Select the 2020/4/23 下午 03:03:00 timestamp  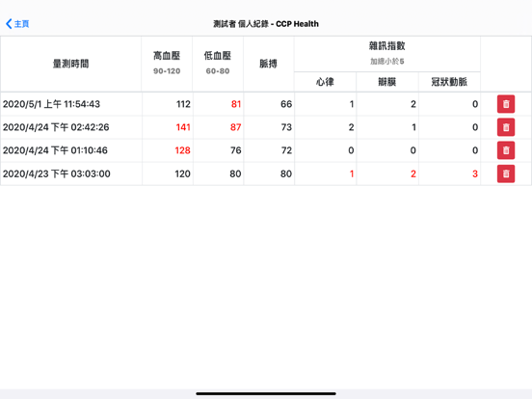click(x=56, y=173)
